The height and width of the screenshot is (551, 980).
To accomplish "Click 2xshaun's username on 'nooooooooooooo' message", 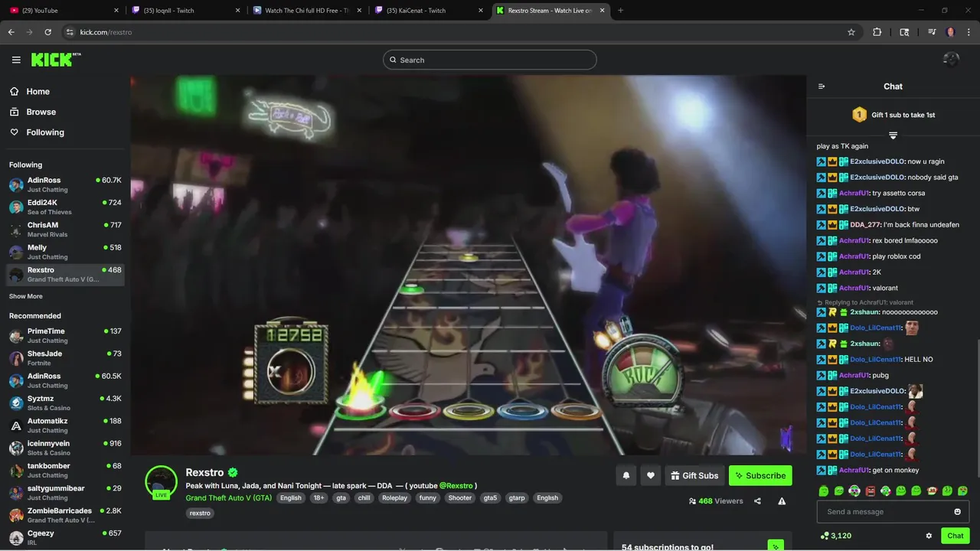I will tap(864, 312).
